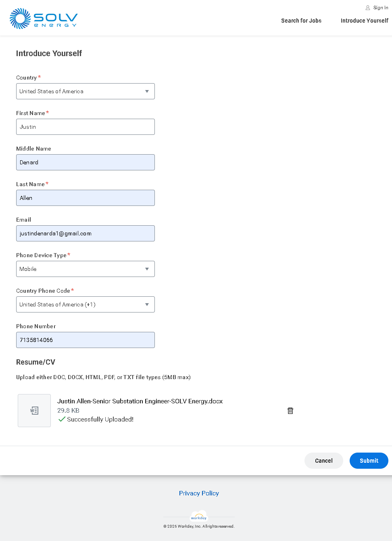Go to Search for Jobs
Screen dimensions: 392x541
click(301, 21)
